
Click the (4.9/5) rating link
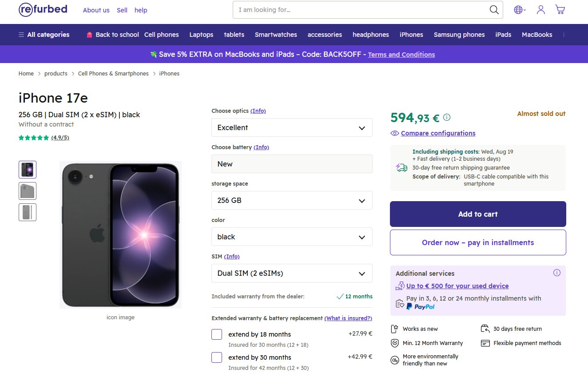pos(60,138)
